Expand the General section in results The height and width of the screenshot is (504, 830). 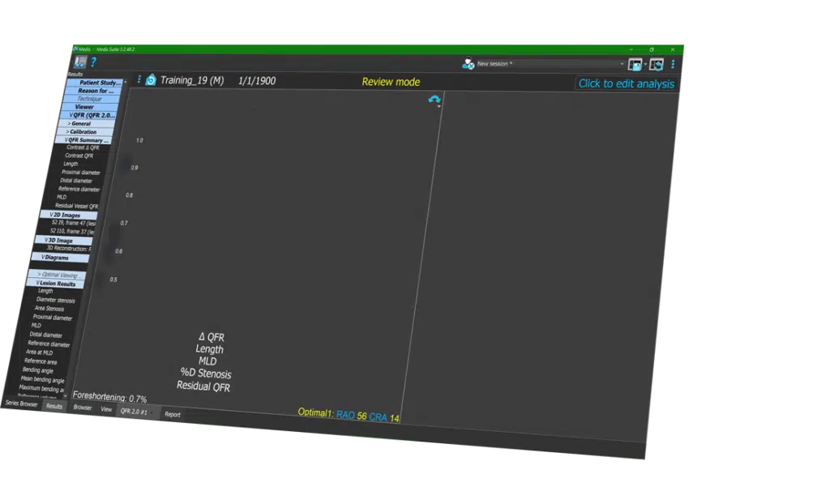coord(80,123)
